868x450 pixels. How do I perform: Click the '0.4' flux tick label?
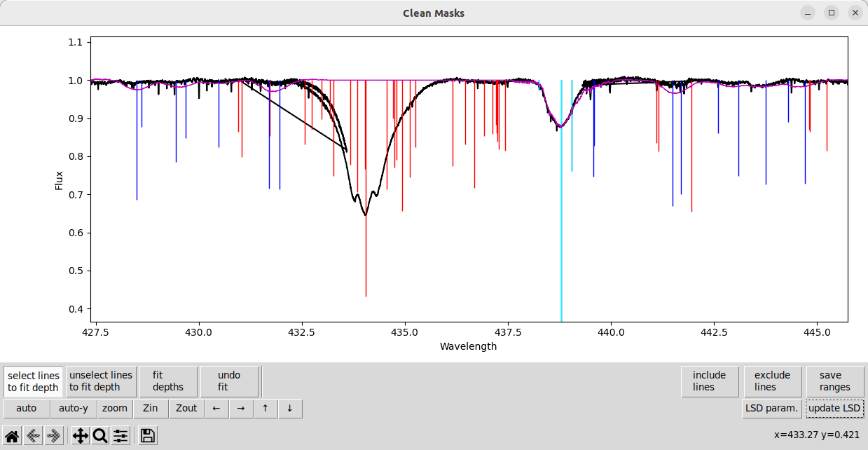coord(75,309)
